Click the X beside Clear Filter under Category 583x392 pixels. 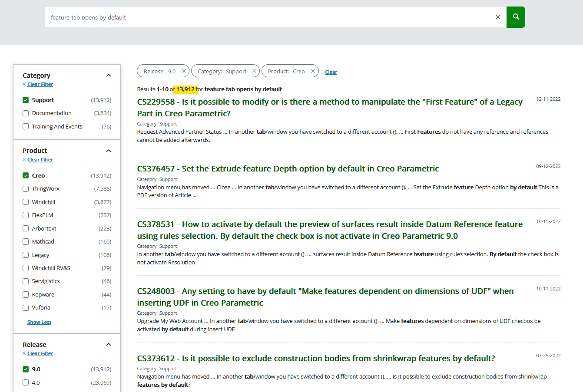[x=24, y=84]
